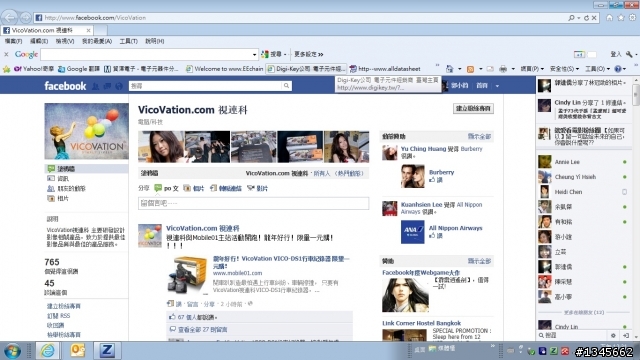Click the Home icon in browser
This screenshot has height=360, width=640.
pos(609,18)
